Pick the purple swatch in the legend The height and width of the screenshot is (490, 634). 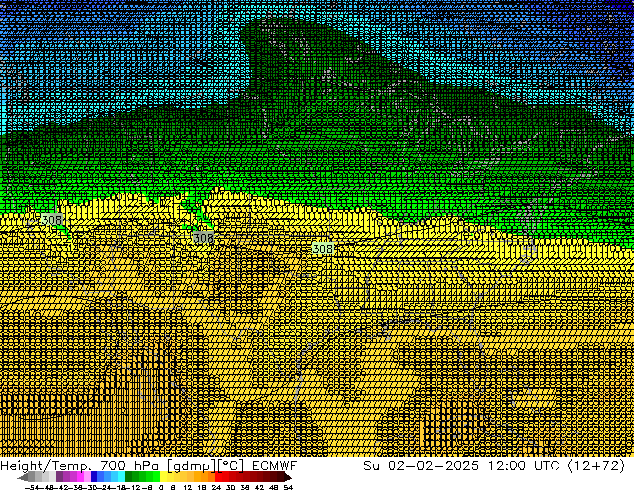(65, 477)
